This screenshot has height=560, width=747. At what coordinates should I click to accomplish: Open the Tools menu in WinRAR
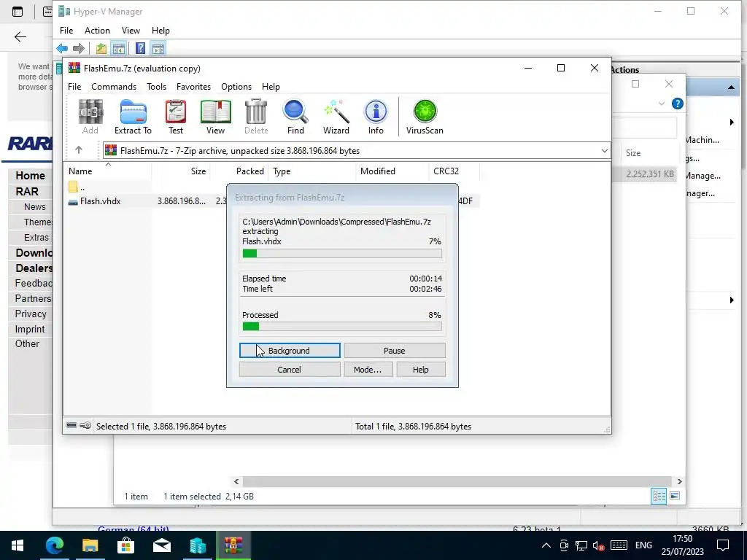point(156,87)
